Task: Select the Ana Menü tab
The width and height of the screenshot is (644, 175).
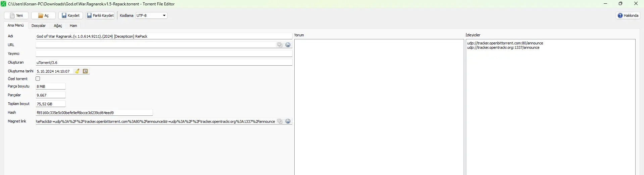Action: tap(15, 26)
